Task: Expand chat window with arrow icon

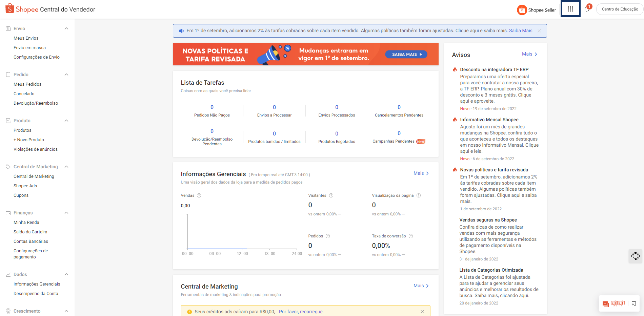Action: [634, 304]
